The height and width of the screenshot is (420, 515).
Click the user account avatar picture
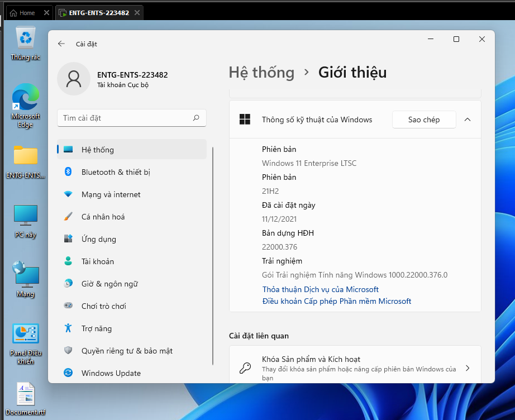tap(74, 79)
